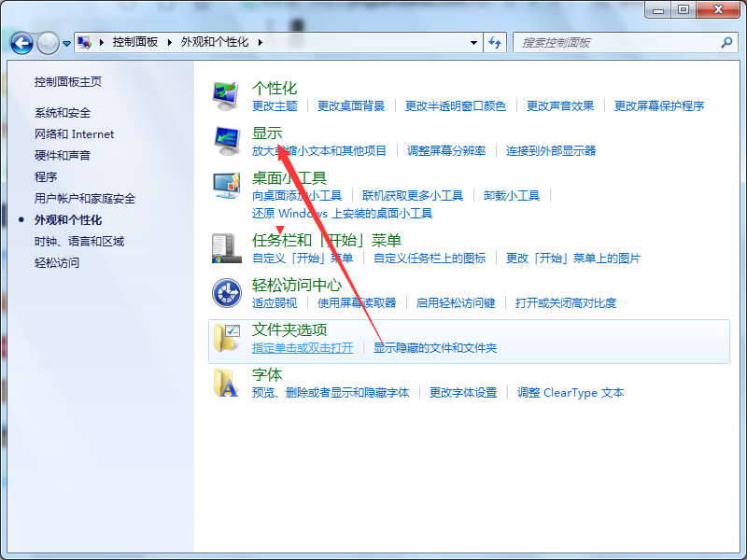Select 外观和个性化 in sidebar
This screenshot has height=560, width=747.
pyautogui.click(x=68, y=220)
